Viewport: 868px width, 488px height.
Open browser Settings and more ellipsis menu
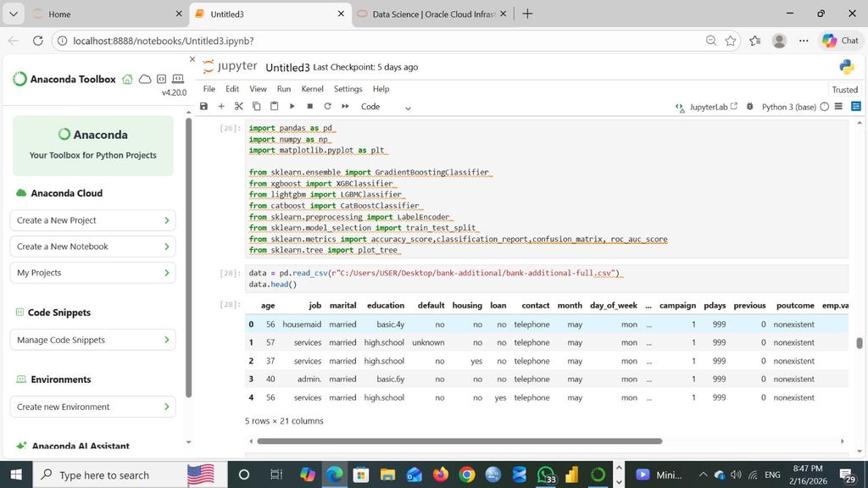pos(804,41)
